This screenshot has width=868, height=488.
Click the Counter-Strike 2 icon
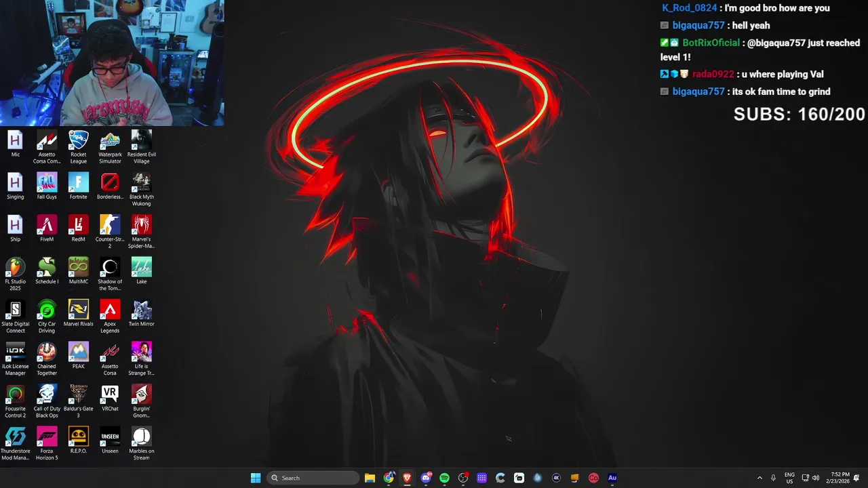[x=110, y=232]
